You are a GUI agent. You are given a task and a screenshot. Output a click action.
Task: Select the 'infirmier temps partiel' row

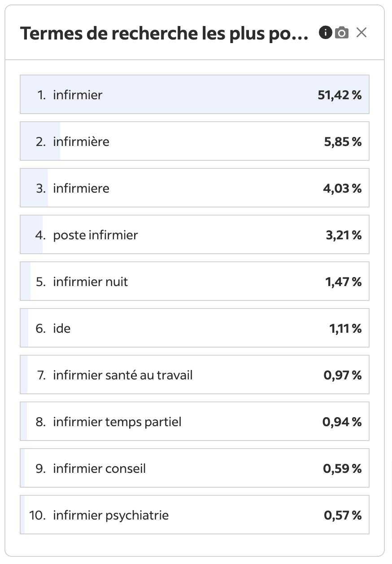point(195,421)
